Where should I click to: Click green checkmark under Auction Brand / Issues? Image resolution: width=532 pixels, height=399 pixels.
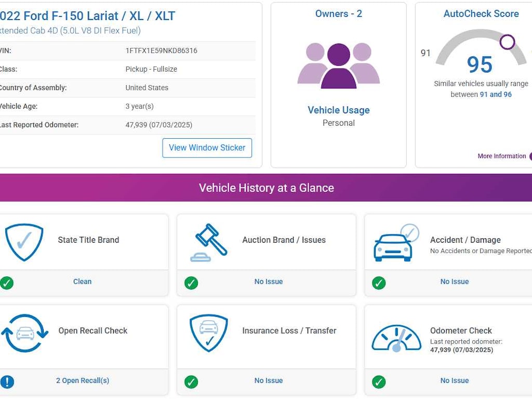tap(191, 283)
